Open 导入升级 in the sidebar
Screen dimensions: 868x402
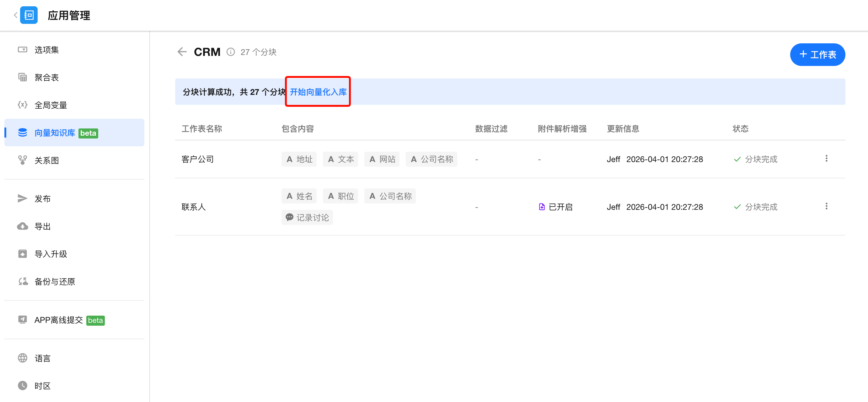pos(51,254)
